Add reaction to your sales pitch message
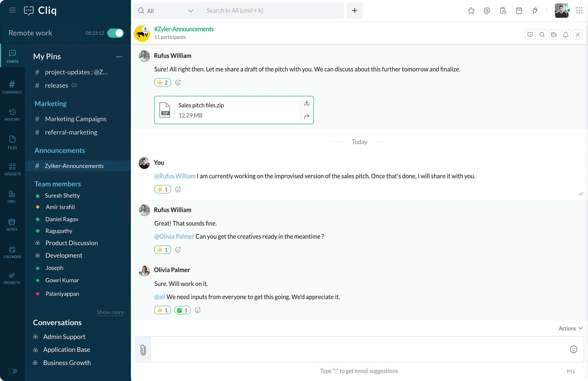Screen dimensions: 588x381 coord(178,189)
